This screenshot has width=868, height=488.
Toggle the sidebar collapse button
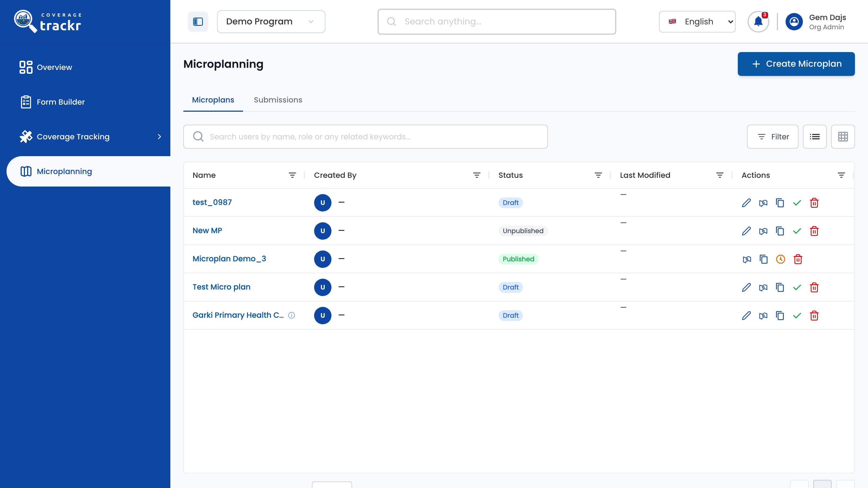[x=198, y=22]
